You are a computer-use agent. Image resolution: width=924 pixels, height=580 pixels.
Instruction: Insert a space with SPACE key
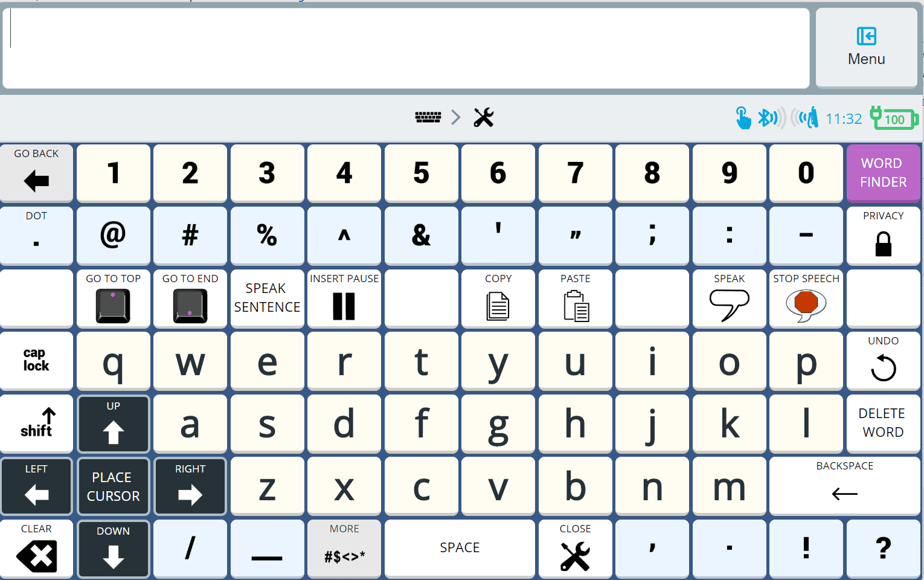(460, 549)
